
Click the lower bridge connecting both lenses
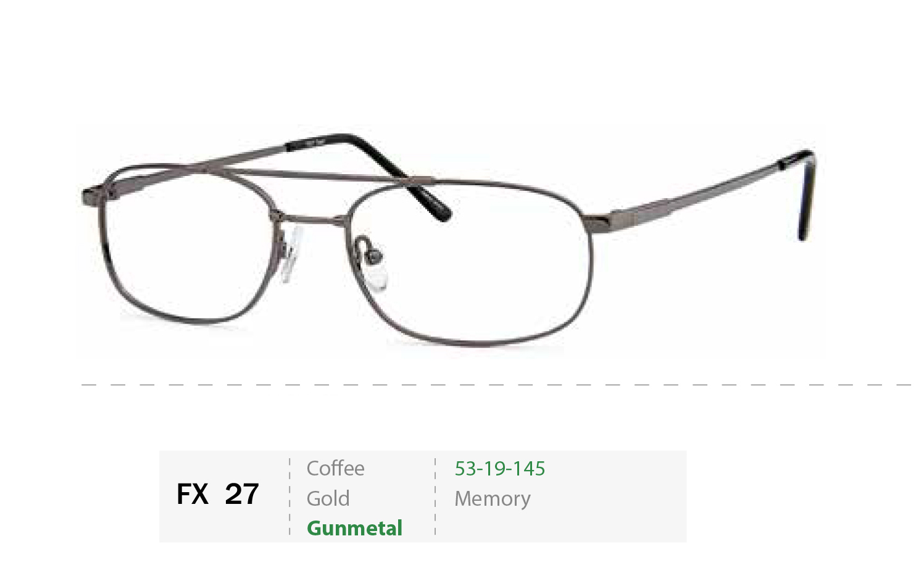312,219
